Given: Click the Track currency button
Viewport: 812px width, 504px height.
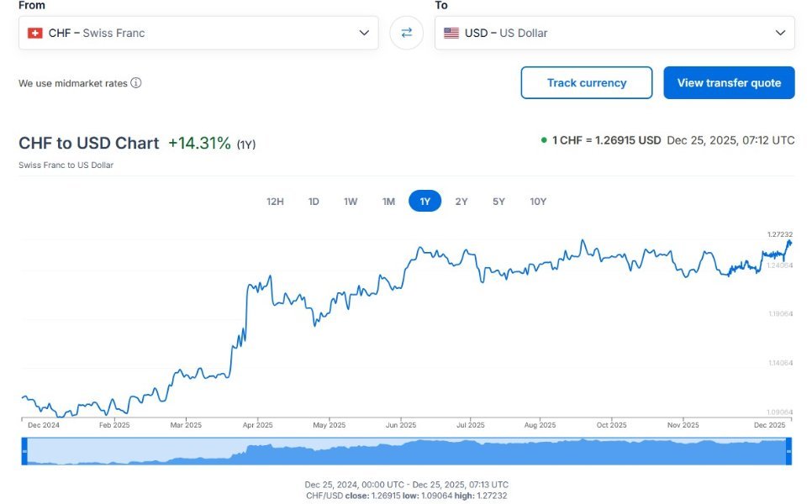Looking at the screenshot, I should [x=586, y=83].
